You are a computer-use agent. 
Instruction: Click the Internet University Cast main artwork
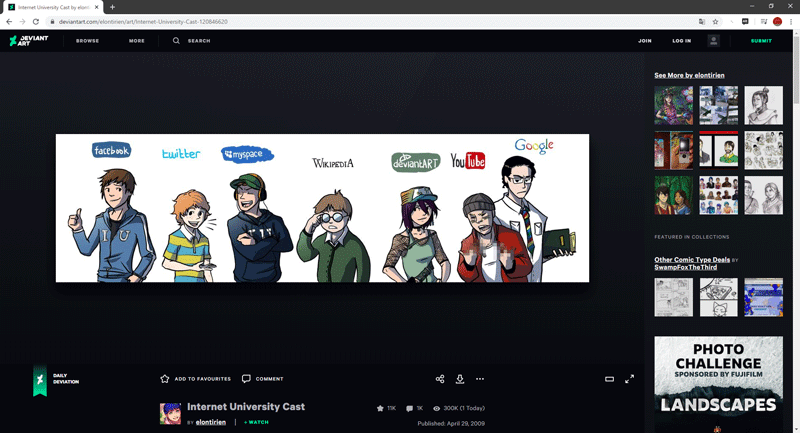(322, 208)
